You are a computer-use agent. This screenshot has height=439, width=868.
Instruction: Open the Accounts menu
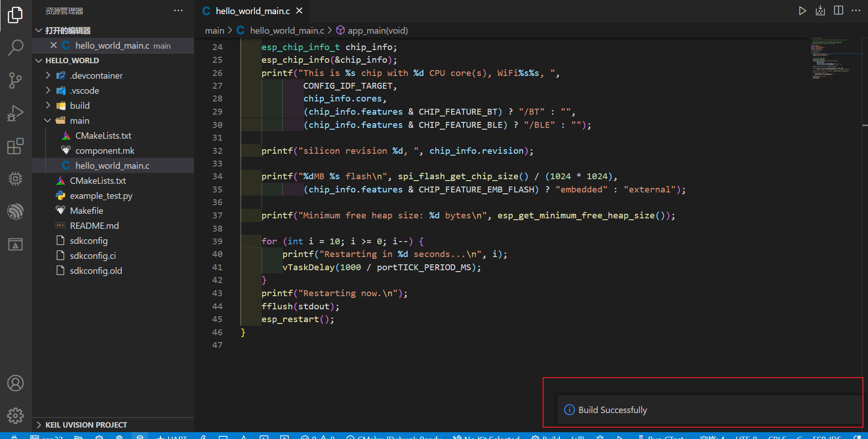tap(15, 383)
